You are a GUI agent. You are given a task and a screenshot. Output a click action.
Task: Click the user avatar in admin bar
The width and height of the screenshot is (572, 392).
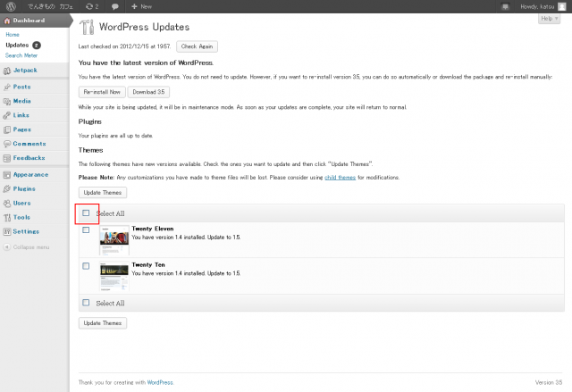[562, 6]
